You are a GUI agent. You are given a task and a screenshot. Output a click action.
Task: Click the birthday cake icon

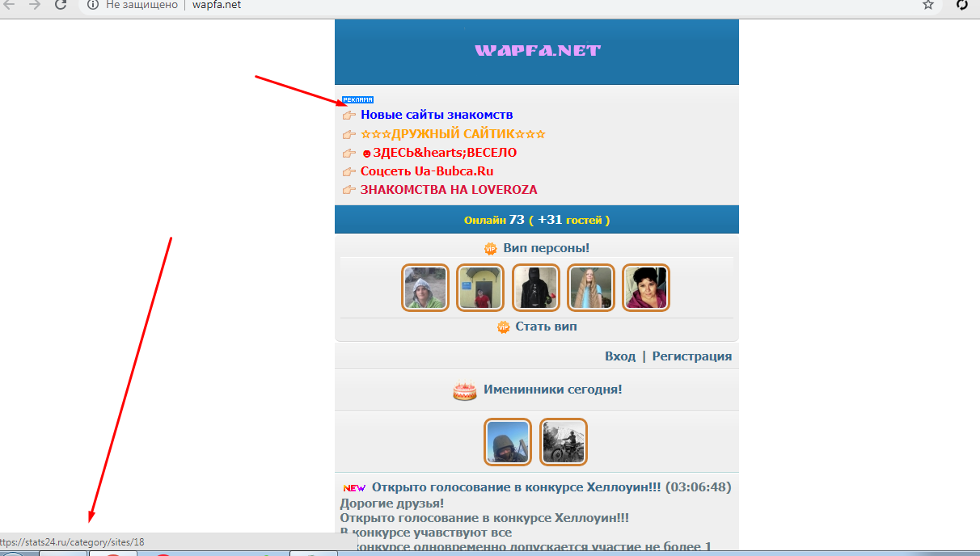click(x=465, y=391)
